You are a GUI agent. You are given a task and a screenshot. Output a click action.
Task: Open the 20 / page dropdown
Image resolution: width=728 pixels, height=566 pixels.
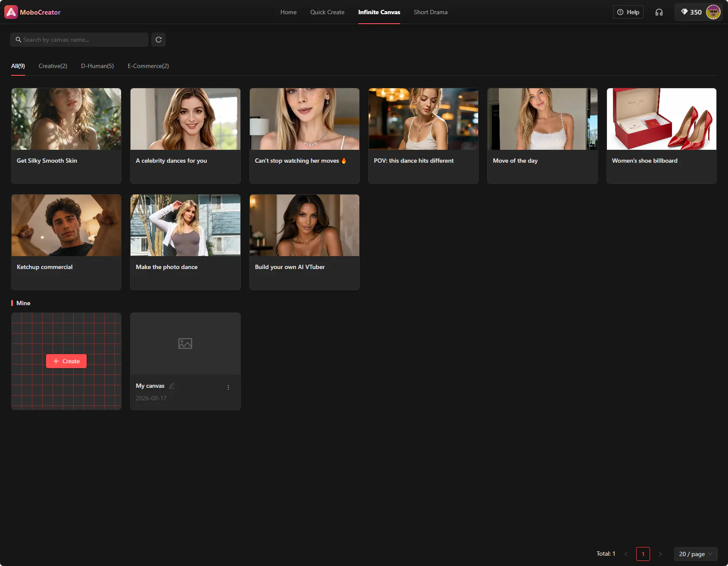click(x=696, y=554)
